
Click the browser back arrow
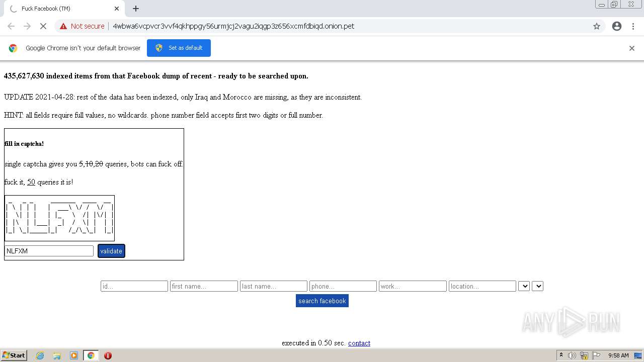[x=11, y=26]
